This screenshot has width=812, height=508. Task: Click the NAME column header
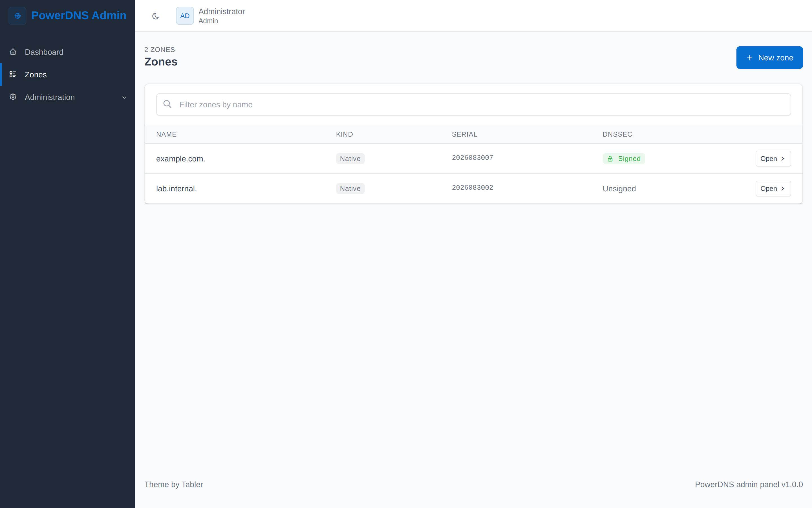coord(166,134)
